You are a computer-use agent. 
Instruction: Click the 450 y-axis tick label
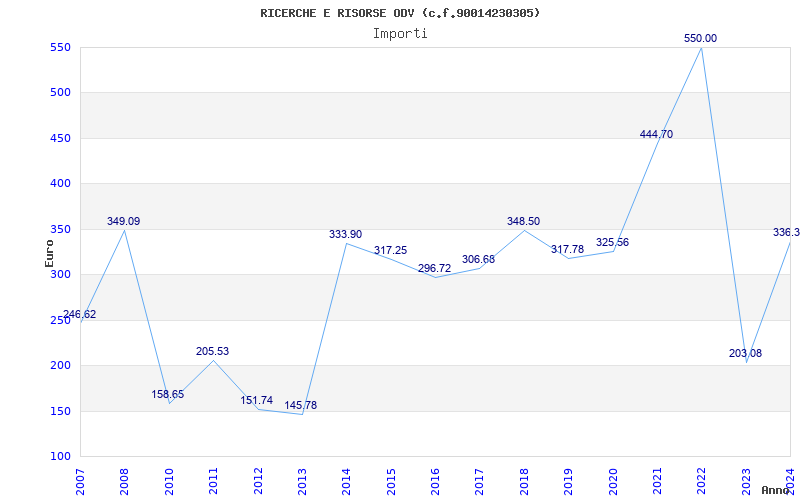pyautogui.click(x=59, y=138)
